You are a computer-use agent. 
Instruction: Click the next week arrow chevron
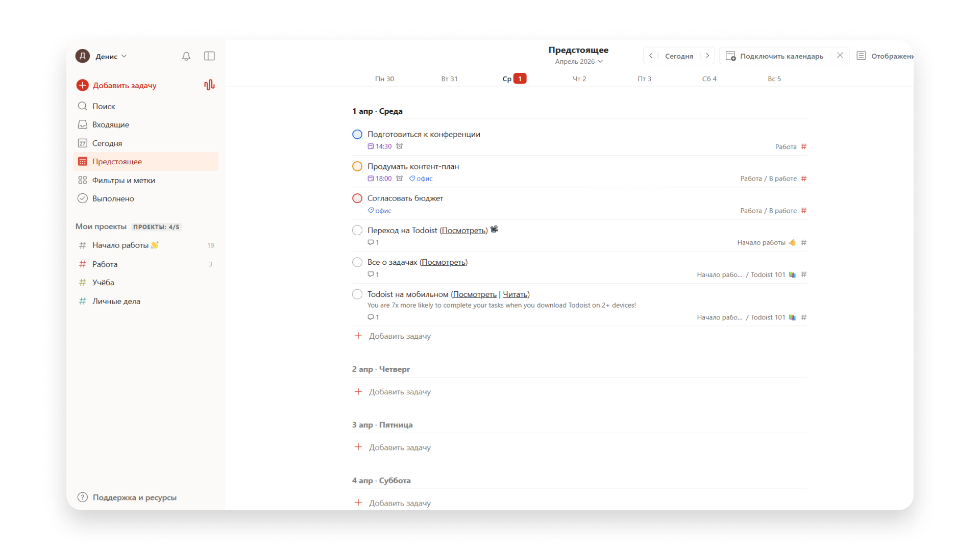(x=707, y=56)
